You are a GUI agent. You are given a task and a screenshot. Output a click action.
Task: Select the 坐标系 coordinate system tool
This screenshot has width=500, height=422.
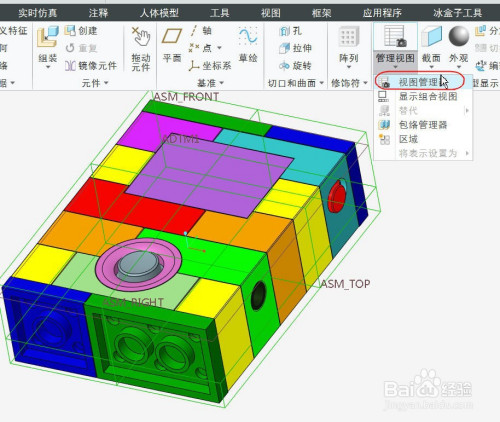click(x=210, y=66)
